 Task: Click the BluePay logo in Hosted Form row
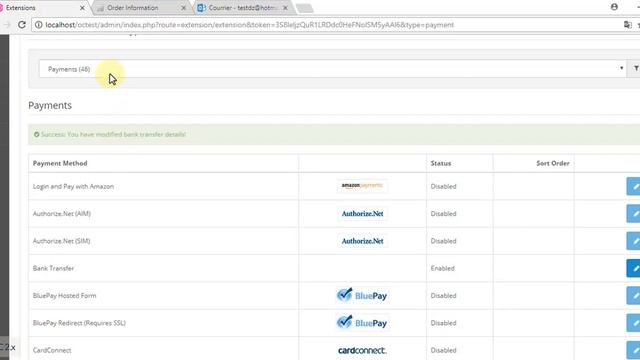coord(362,295)
